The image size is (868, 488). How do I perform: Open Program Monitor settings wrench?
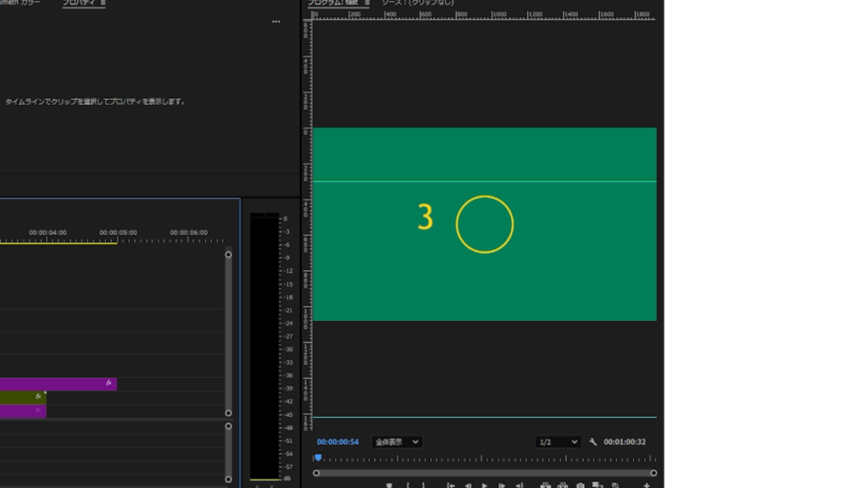click(x=593, y=441)
